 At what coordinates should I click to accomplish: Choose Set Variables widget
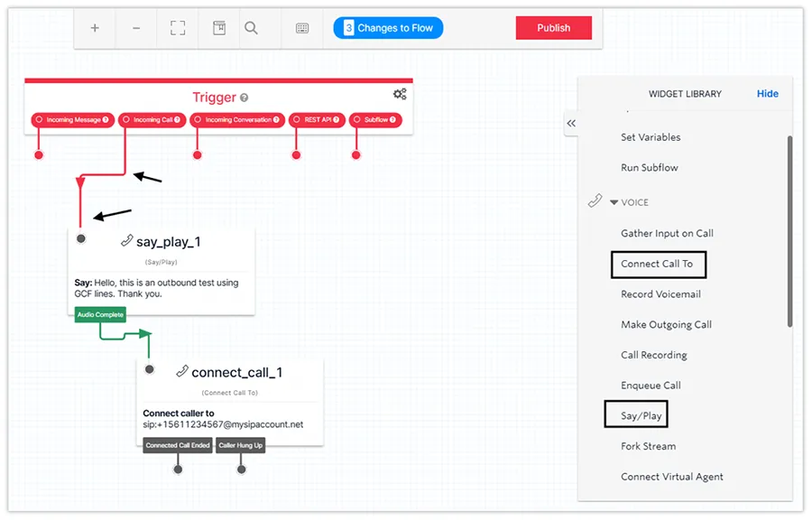pyautogui.click(x=651, y=137)
